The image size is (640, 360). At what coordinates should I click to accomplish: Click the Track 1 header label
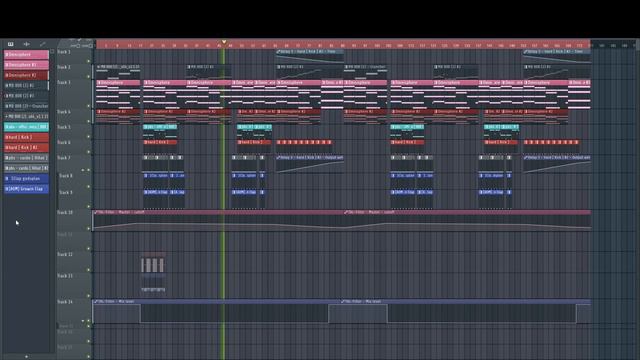(x=64, y=52)
